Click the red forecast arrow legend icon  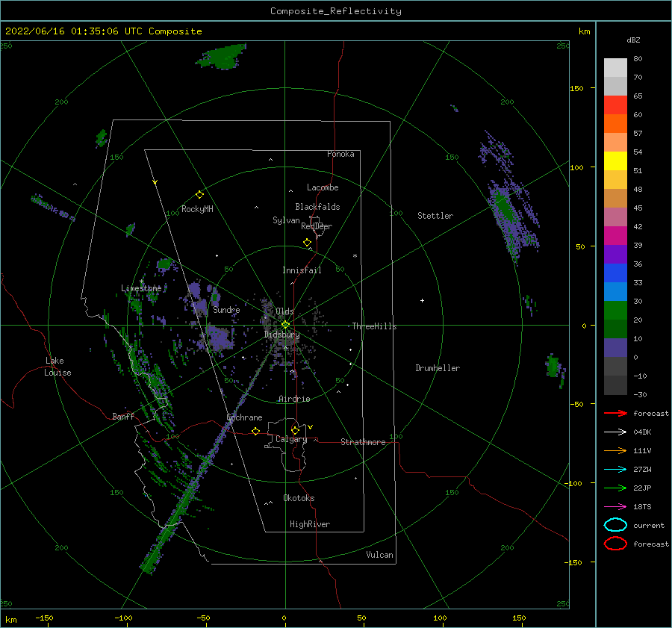615,413
